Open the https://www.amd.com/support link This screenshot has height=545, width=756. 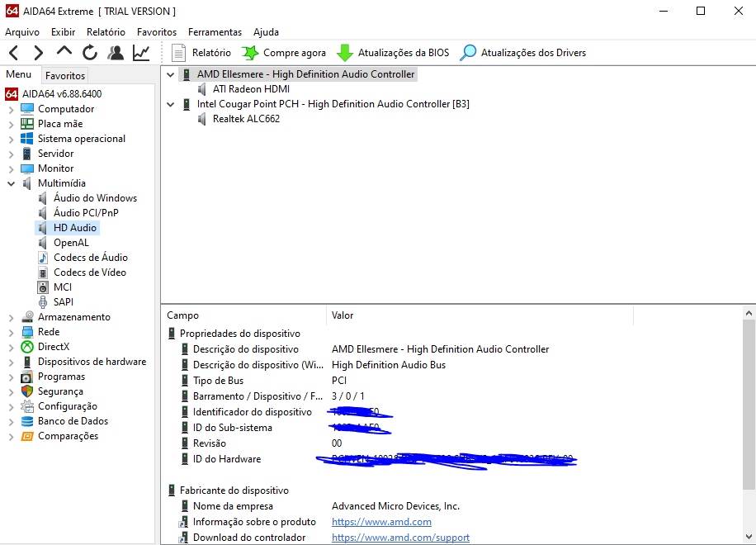tap(400, 538)
